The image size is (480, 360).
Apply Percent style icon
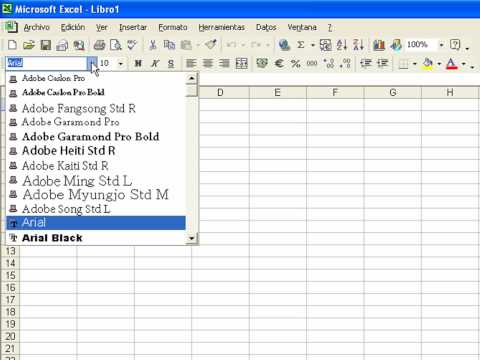click(296, 63)
